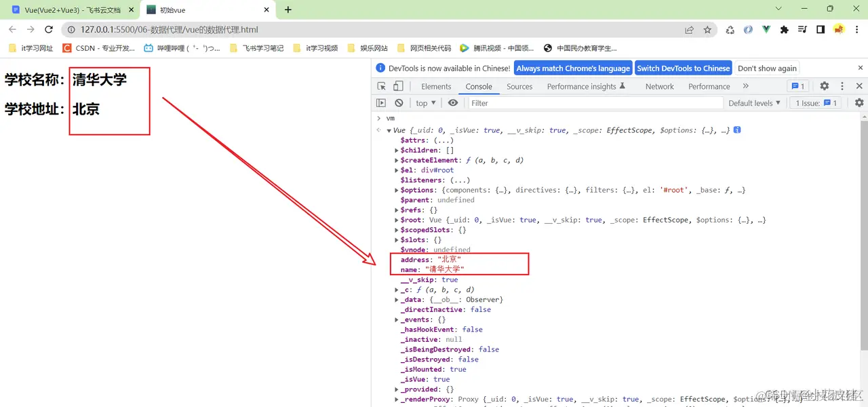Viewport: 868px width, 407px height.
Task: Open the it学习网址 bookmark folder
Action: [30, 48]
